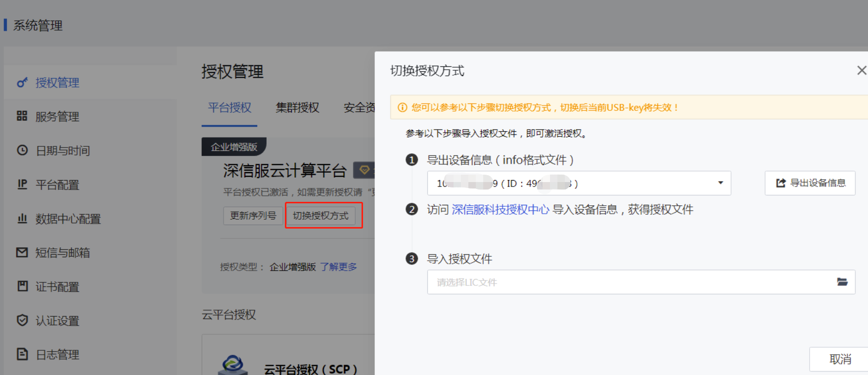This screenshot has width=868, height=375.
Task: Click the key icon beside 授权管理
Action: 22,83
